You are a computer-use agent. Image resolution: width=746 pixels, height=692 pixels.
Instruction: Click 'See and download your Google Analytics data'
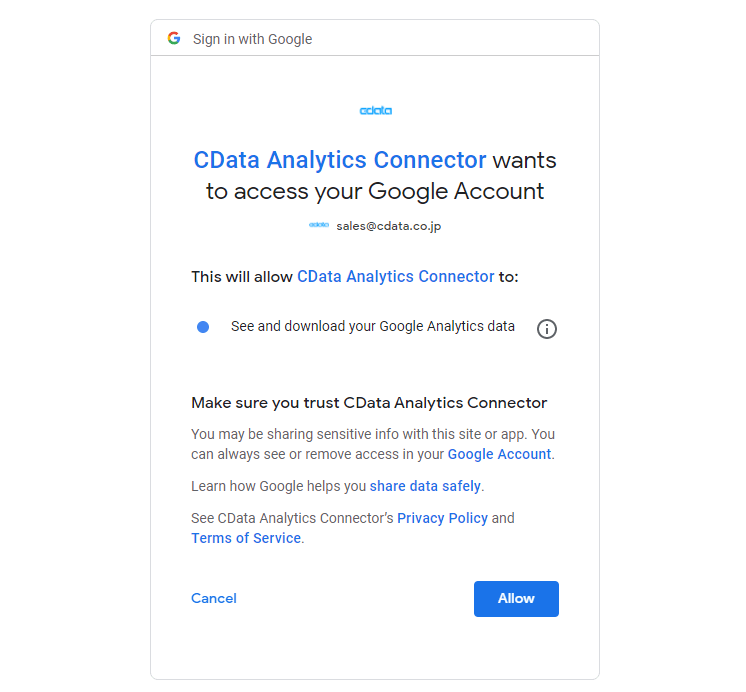pyautogui.click(x=372, y=326)
